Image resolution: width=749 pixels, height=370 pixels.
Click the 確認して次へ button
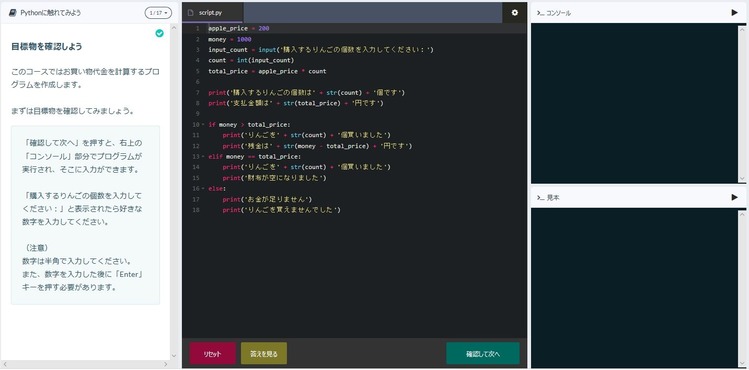(483, 354)
